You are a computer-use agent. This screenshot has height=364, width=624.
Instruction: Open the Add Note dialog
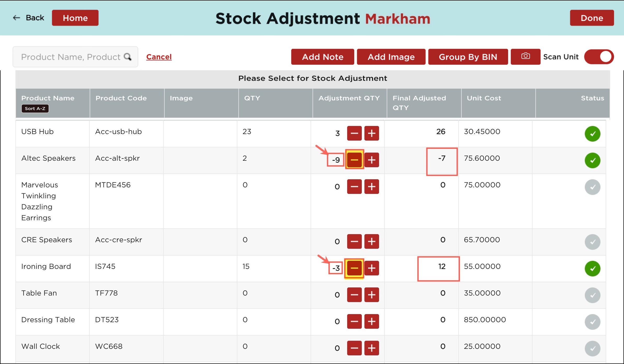click(322, 57)
